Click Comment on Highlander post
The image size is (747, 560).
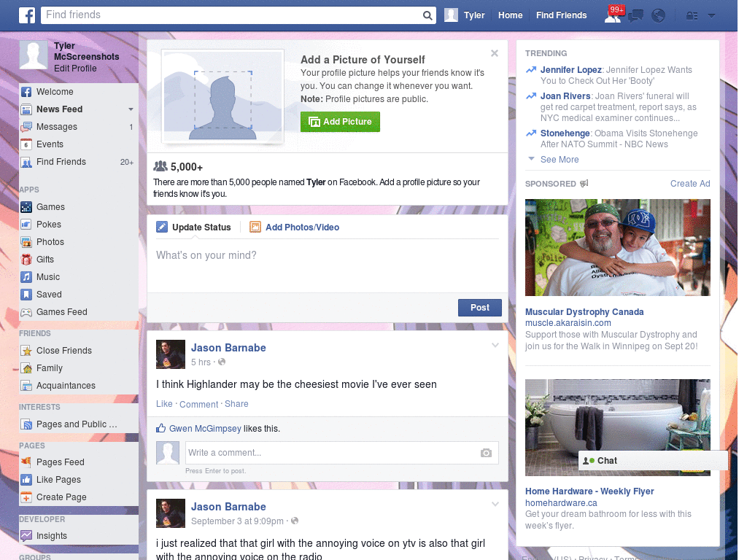(198, 404)
